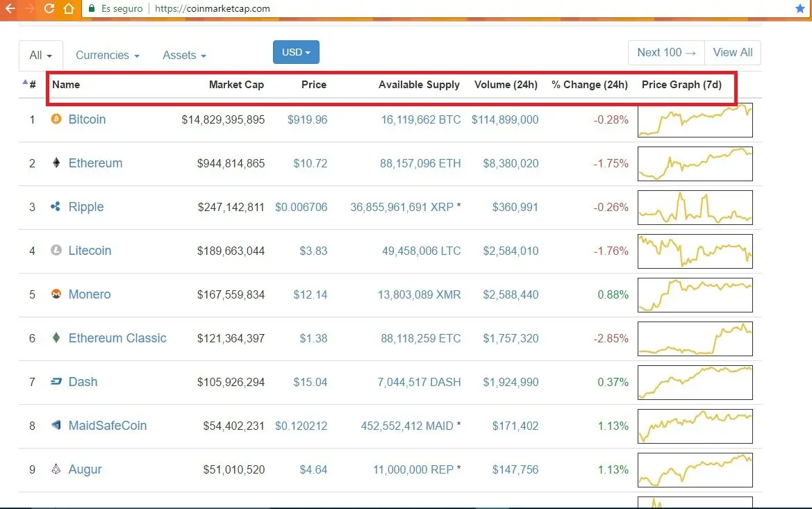The width and height of the screenshot is (812, 509).
Task: Open Augur 7d price graph
Action: pyautogui.click(x=695, y=470)
